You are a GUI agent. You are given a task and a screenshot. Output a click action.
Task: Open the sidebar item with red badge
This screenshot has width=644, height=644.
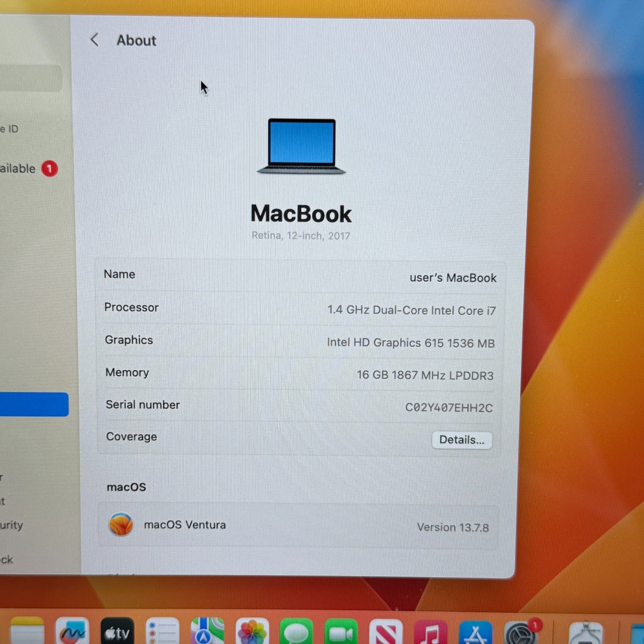[x=26, y=169]
